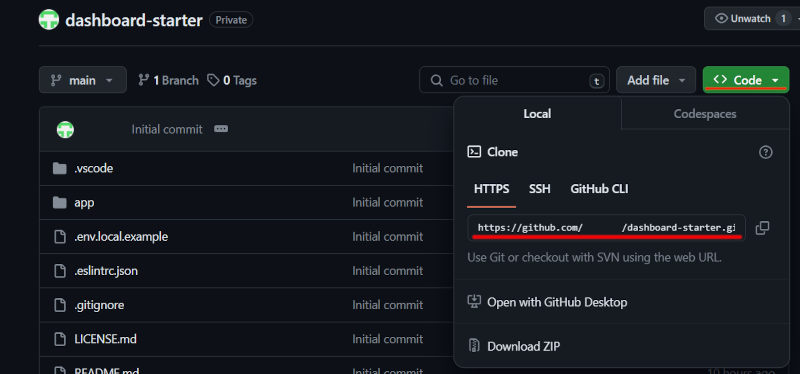This screenshot has height=374, width=800.
Task: Open the clone help question mark icon
Action: [765, 152]
